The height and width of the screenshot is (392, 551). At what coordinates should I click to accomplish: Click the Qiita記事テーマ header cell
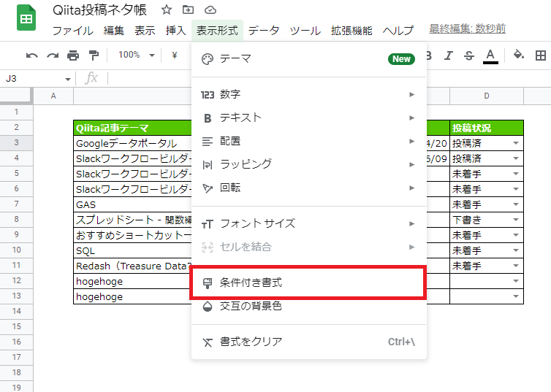click(x=133, y=128)
